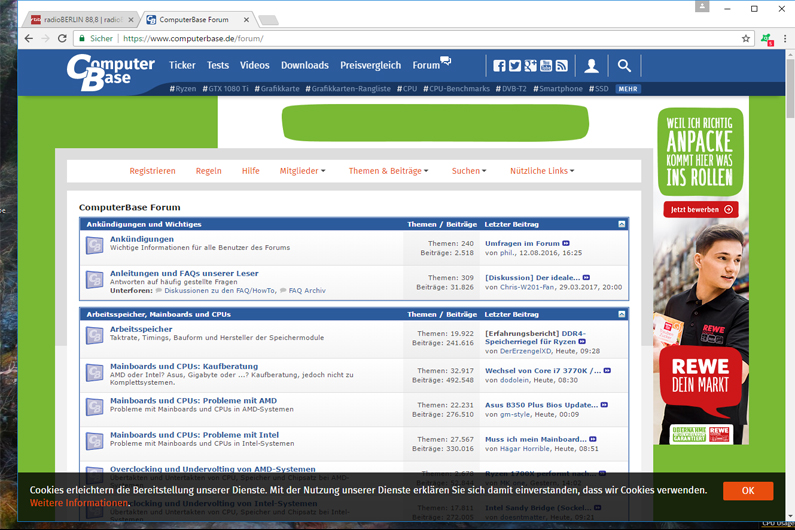Click the user account icon
Viewport: 795px width, 530px height.
click(x=591, y=66)
